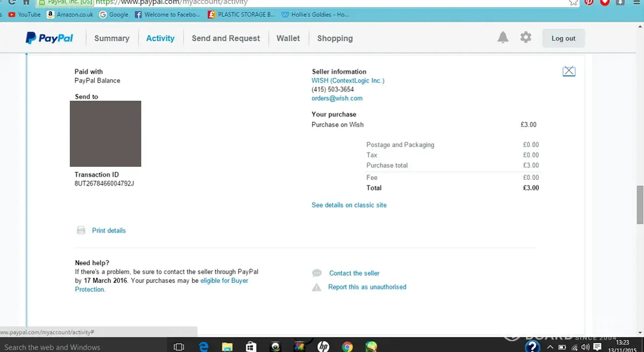Open the WISH (ContextLogic Inc.) seller link

point(348,81)
